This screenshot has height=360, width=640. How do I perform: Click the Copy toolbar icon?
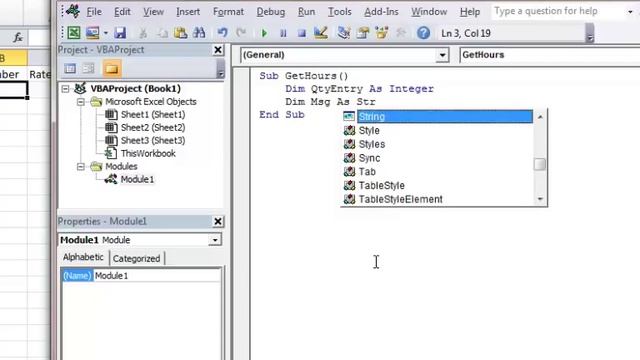click(x=162, y=33)
